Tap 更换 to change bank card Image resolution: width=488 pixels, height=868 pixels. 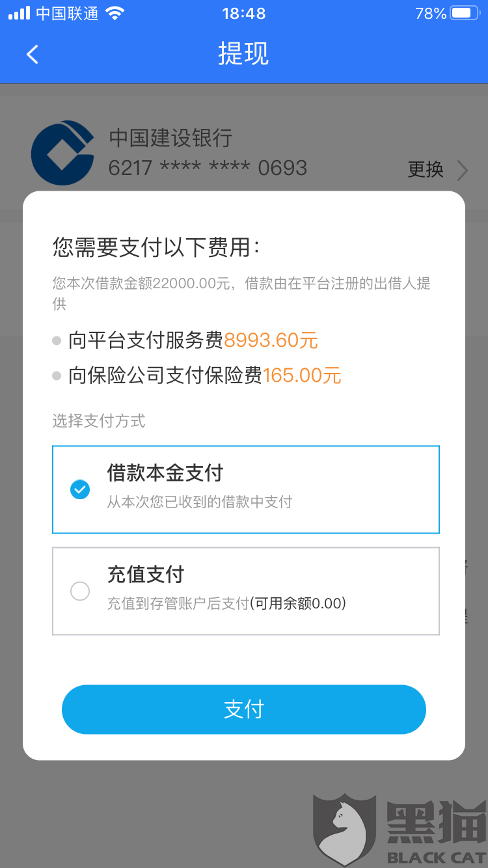[426, 170]
